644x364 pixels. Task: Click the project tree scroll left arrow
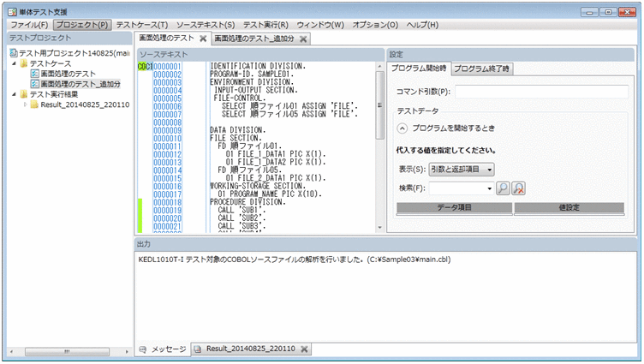coord(11,352)
